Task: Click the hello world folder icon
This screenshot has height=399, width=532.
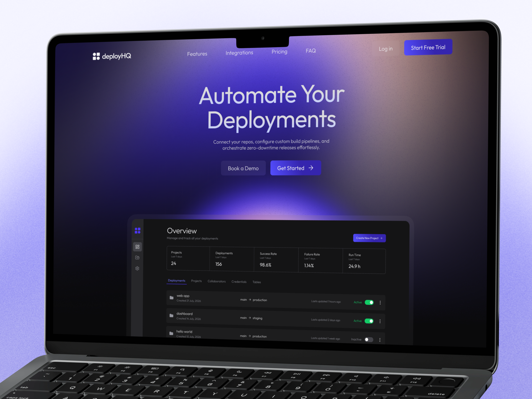Action: 171,333
